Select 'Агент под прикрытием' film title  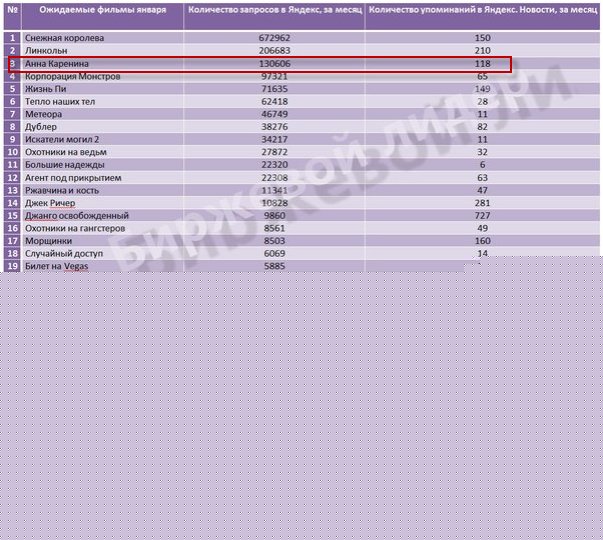pos(73,178)
